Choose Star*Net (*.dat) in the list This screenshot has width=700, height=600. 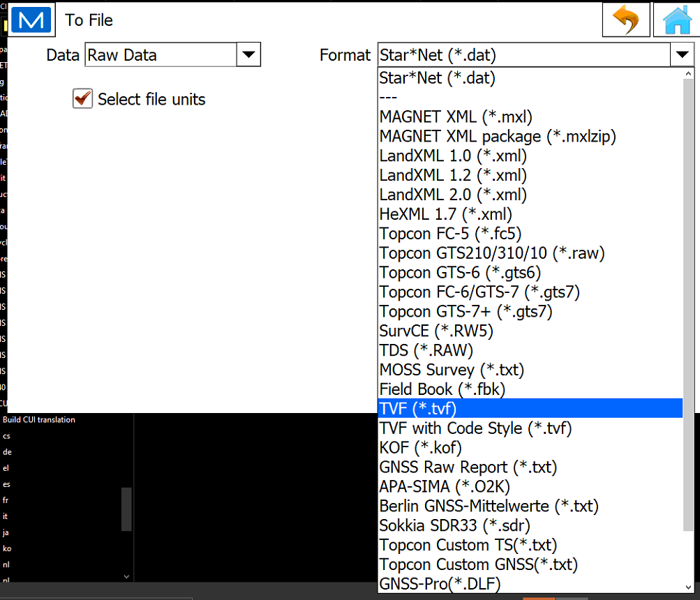point(530,78)
